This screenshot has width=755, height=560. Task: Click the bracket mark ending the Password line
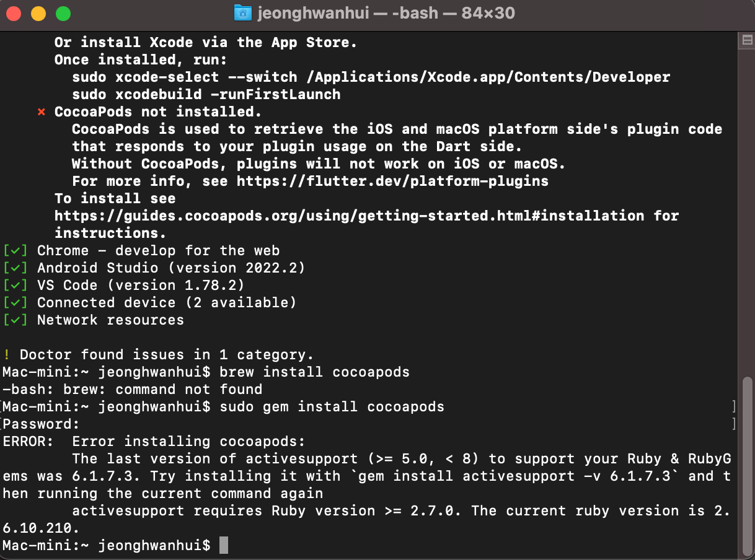click(x=733, y=424)
